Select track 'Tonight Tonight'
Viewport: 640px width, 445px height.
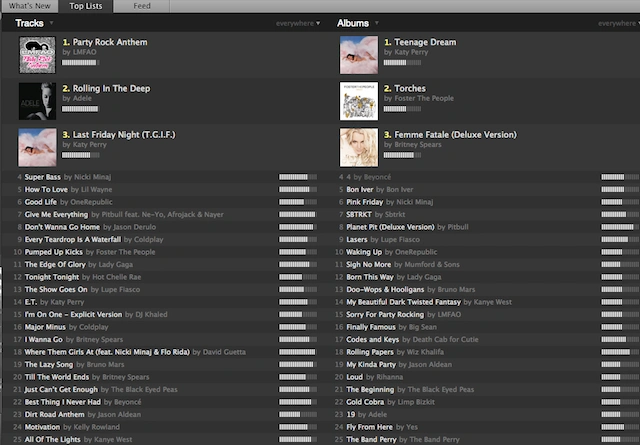(52, 277)
